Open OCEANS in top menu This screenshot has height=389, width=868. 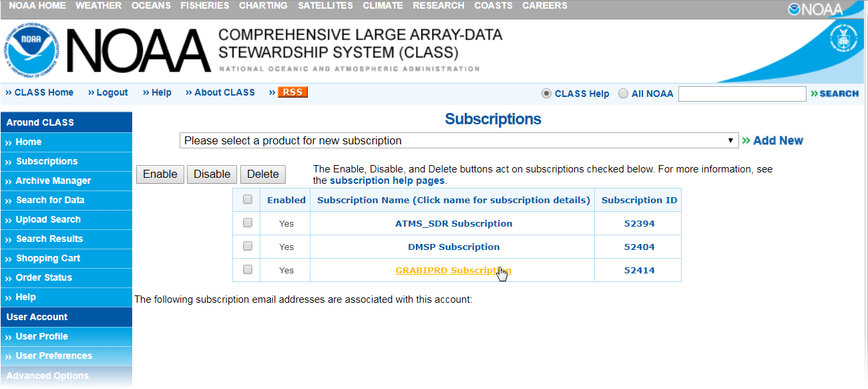151,5
